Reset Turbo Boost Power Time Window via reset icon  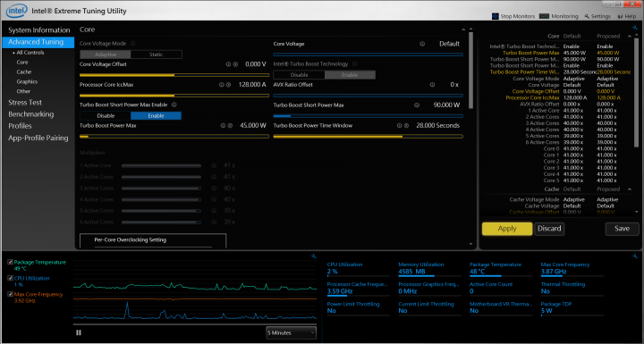(406, 126)
